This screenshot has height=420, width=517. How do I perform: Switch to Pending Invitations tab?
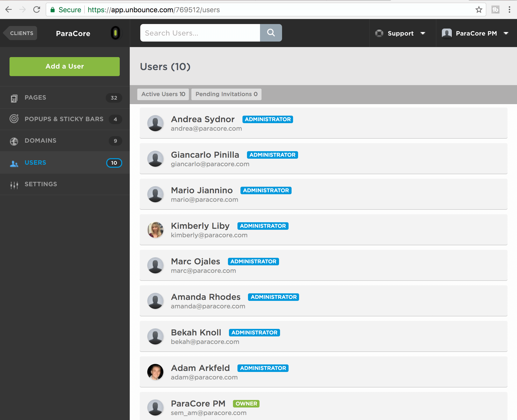(x=226, y=94)
